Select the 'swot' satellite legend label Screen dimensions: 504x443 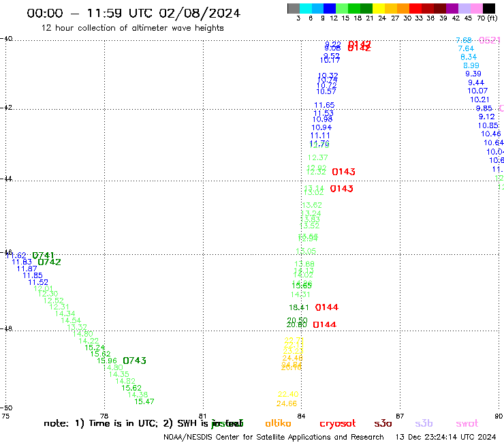[467, 423]
